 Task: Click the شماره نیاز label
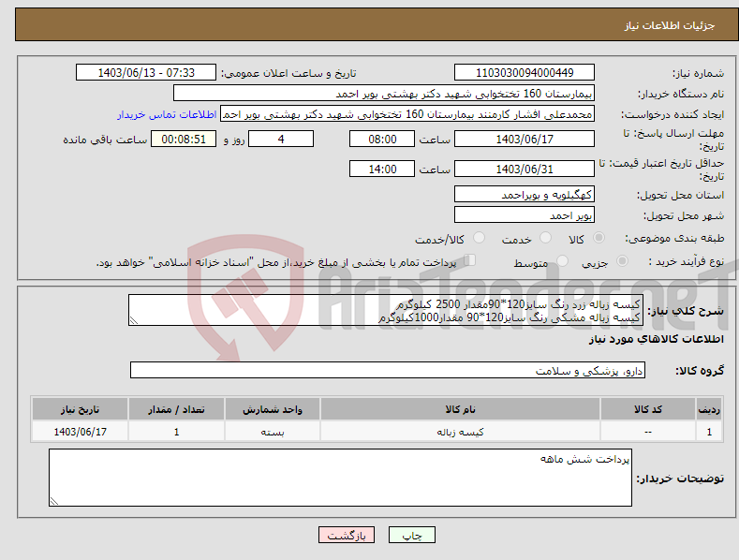click(x=698, y=74)
